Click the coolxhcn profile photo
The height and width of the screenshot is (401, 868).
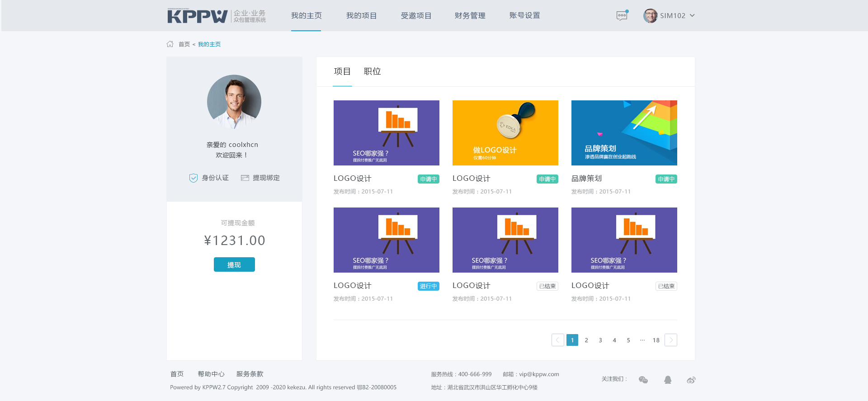(x=234, y=102)
